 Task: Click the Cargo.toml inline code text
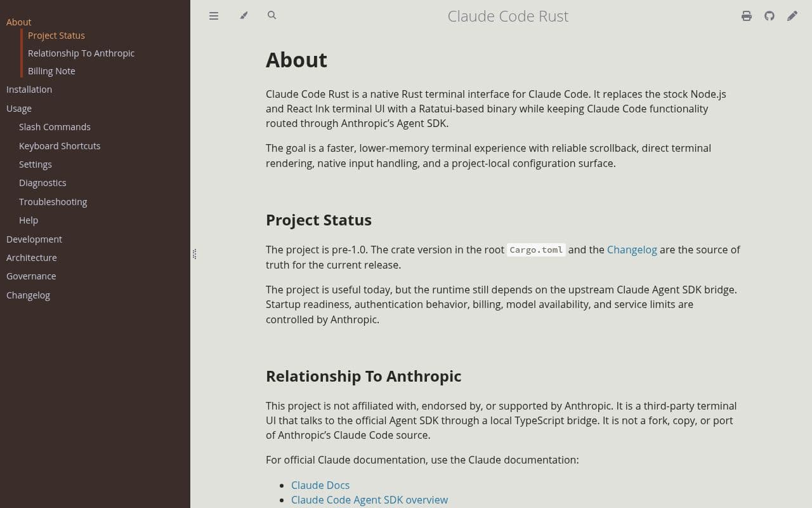click(x=536, y=250)
